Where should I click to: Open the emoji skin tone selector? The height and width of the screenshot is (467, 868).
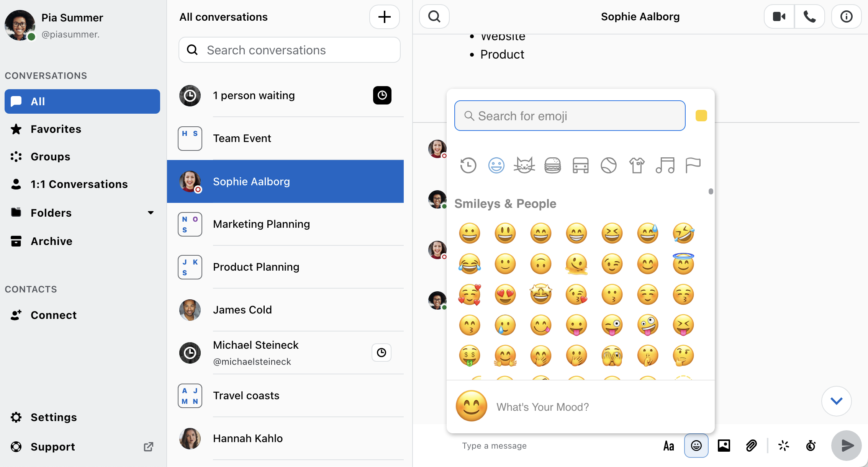point(701,116)
